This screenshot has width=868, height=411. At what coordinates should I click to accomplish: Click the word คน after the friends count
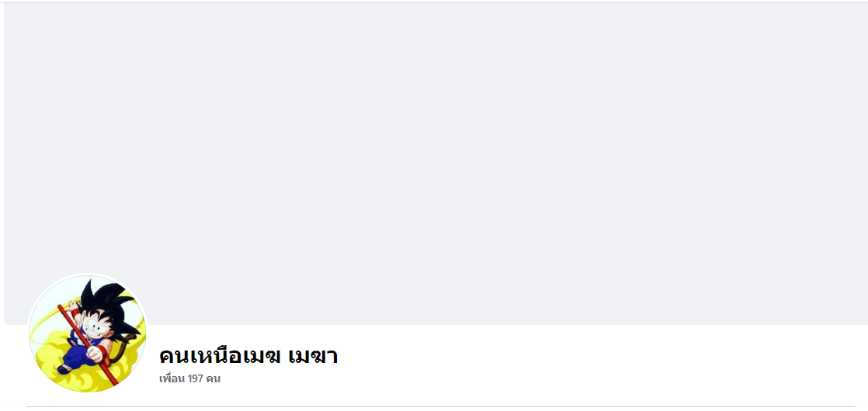pyautogui.click(x=214, y=379)
